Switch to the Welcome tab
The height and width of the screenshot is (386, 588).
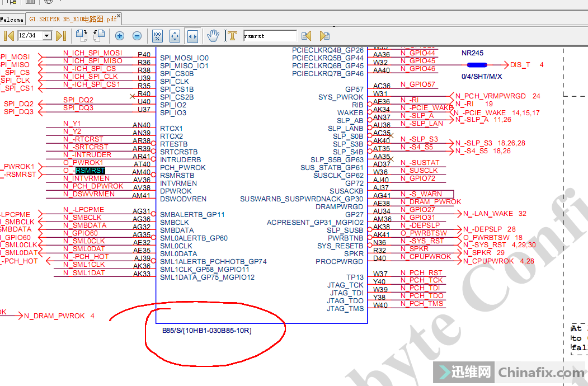tap(11, 20)
